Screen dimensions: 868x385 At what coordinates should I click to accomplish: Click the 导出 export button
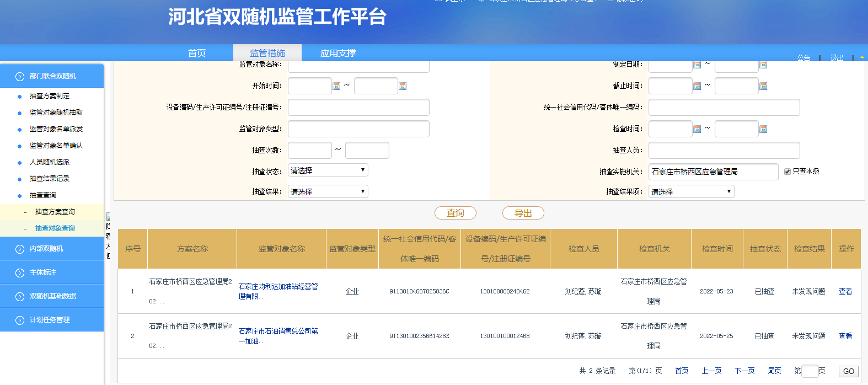523,213
